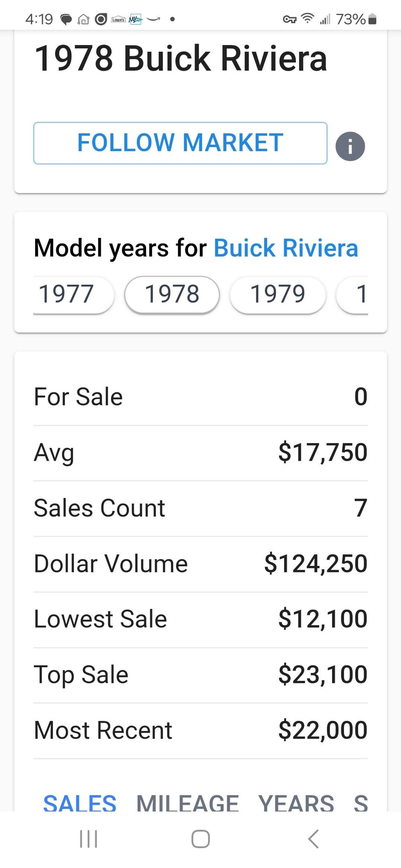Choose the 1979 model year chip

click(278, 294)
